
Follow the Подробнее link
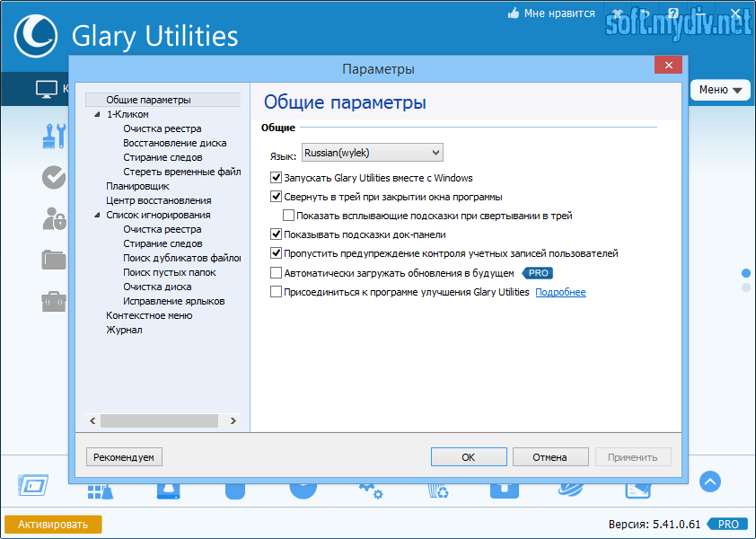[560, 292]
